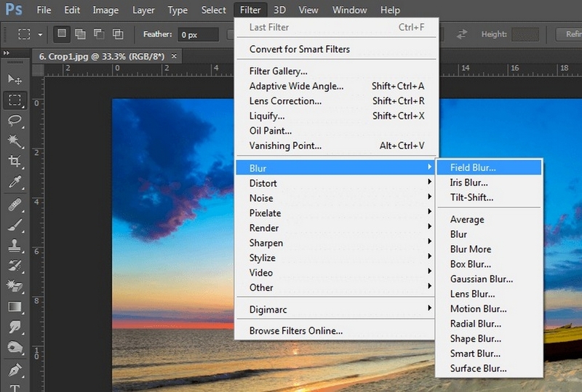582x392 pixels.
Task: Click Browse Filters Online
Action: [335, 330]
